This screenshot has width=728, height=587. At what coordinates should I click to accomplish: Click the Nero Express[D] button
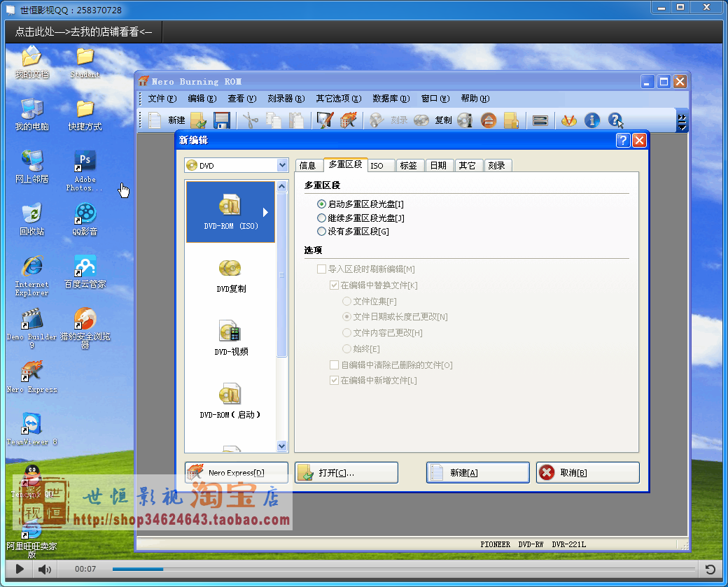click(237, 472)
